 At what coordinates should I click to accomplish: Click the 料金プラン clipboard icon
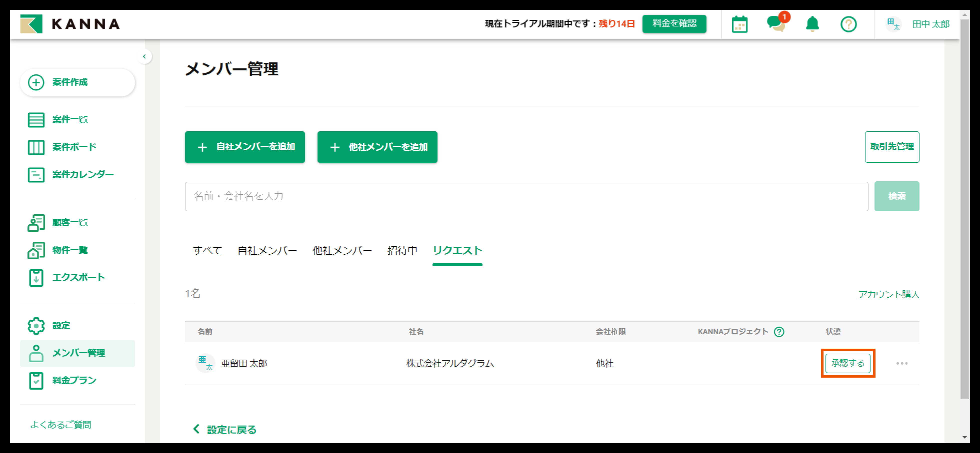36,380
